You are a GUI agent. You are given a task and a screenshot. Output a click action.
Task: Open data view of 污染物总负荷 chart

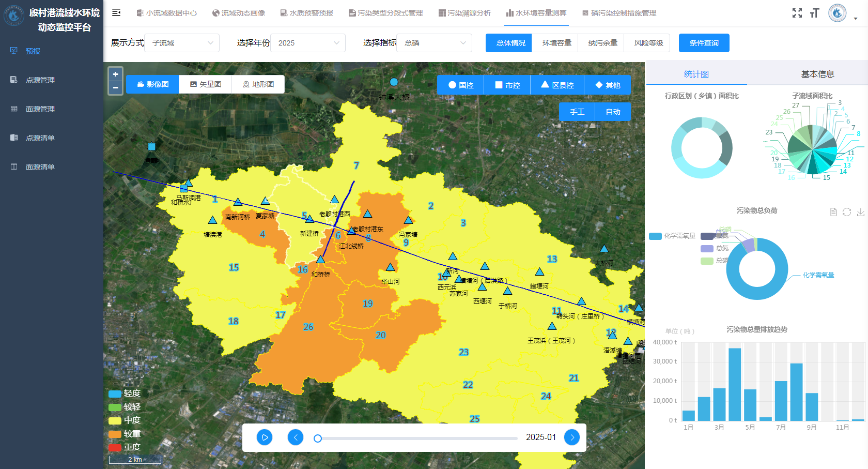[x=833, y=212]
